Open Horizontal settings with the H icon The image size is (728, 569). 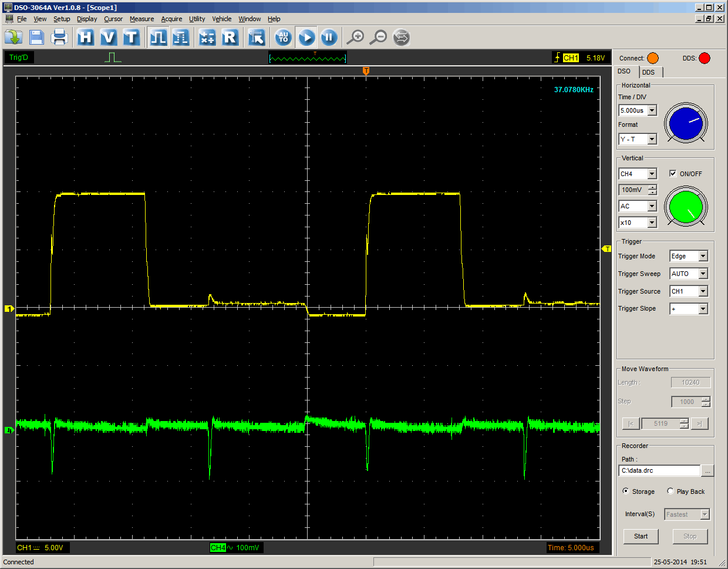coord(86,38)
